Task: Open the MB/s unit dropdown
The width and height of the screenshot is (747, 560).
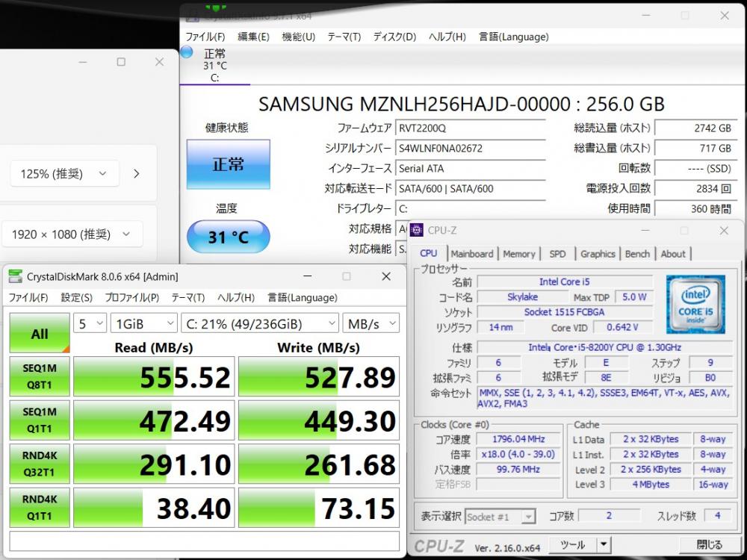Action: click(x=371, y=323)
